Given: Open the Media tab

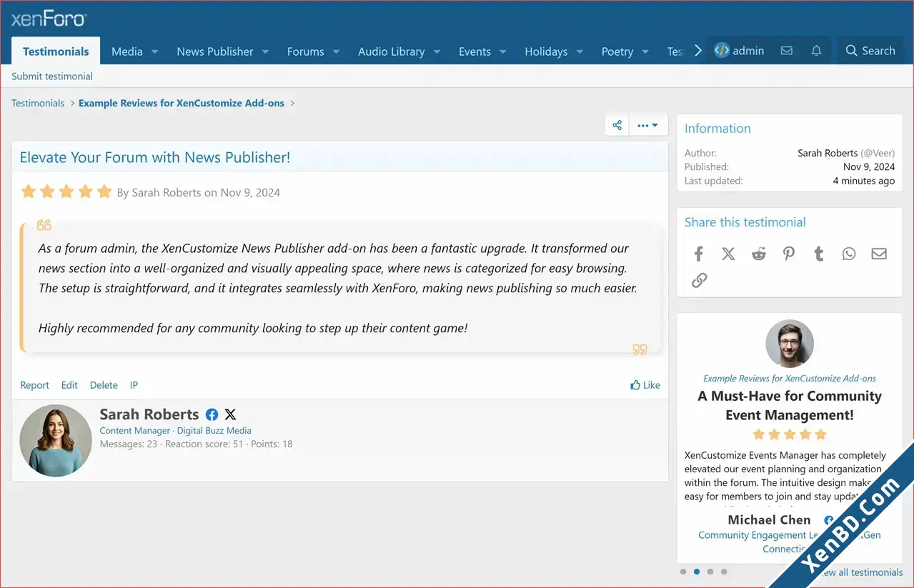Looking at the screenshot, I should click(x=127, y=51).
